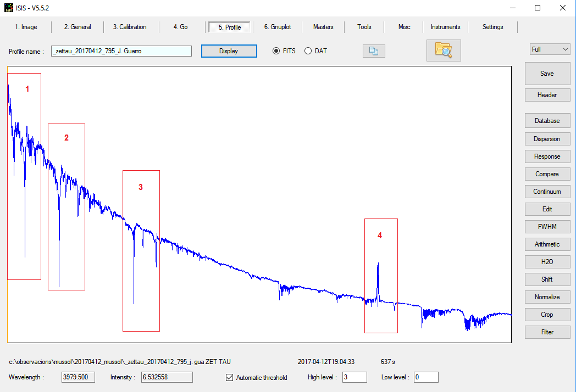Click the High level value field
This screenshot has height=392, width=576.
click(355, 377)
